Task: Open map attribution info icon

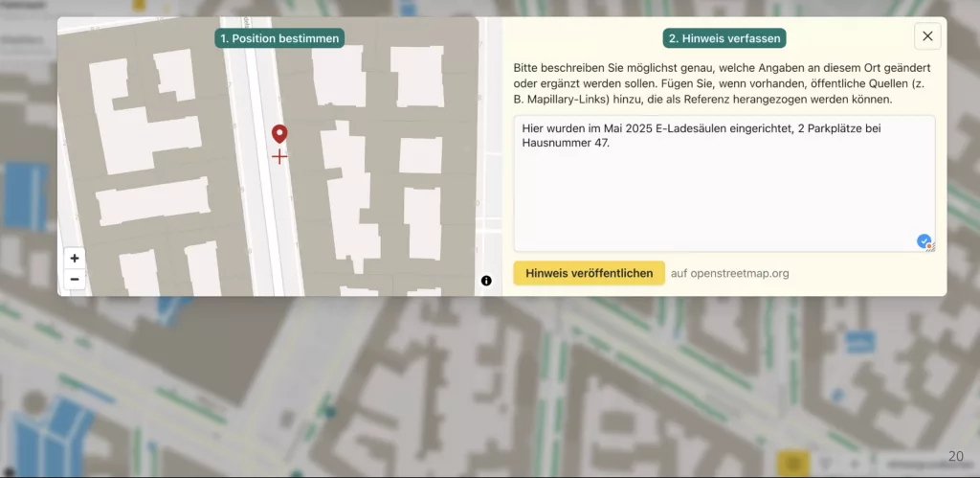Action: tap(486, 281)
